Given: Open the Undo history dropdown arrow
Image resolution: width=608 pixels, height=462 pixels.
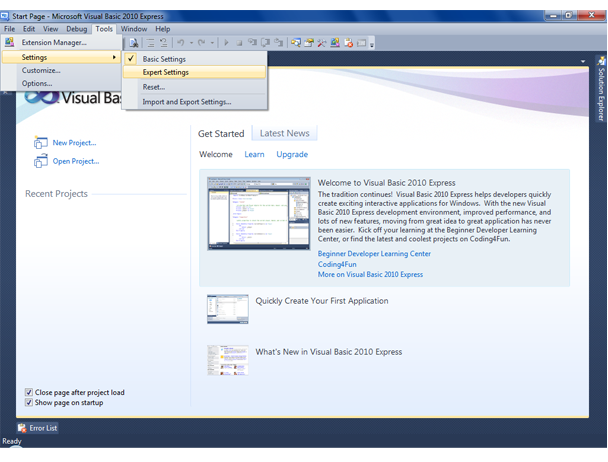Looking at the screenshot, I should pos(191,43).
